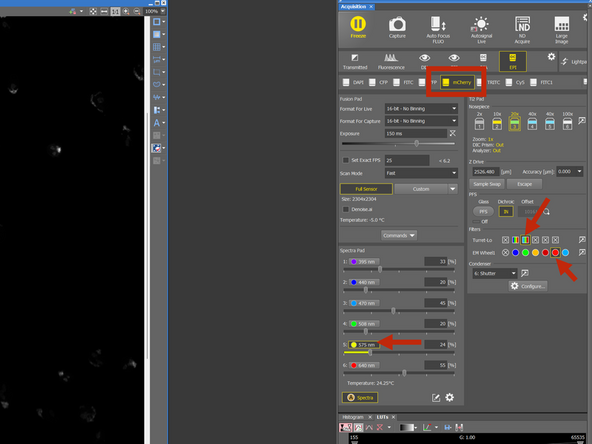This screenshot has width=592, height=444.
Task: Click the Capture camera icon
Action: pos(397,27)
